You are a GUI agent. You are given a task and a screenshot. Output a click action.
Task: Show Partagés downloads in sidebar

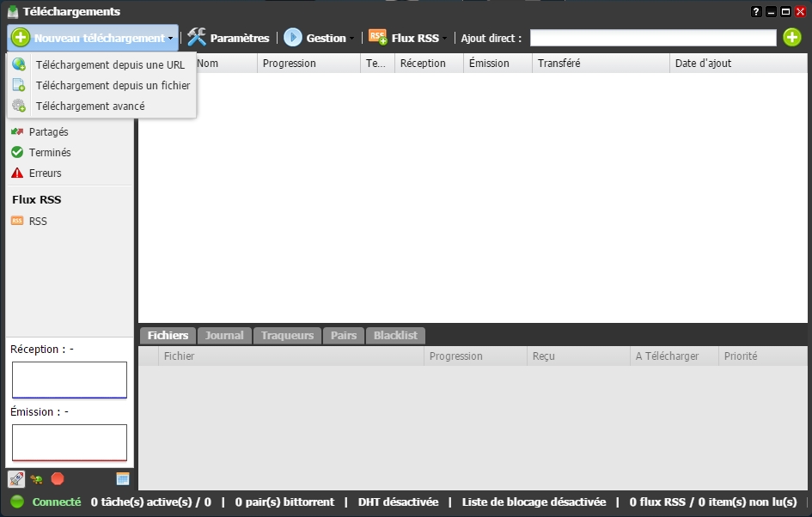click(49, 132)
